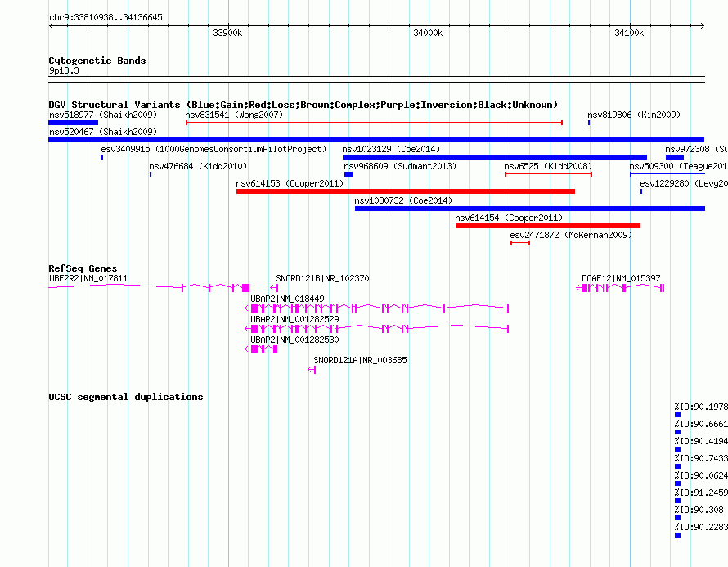
Task: Click the 33900k ruler label
Action: [x=227, y=33]
